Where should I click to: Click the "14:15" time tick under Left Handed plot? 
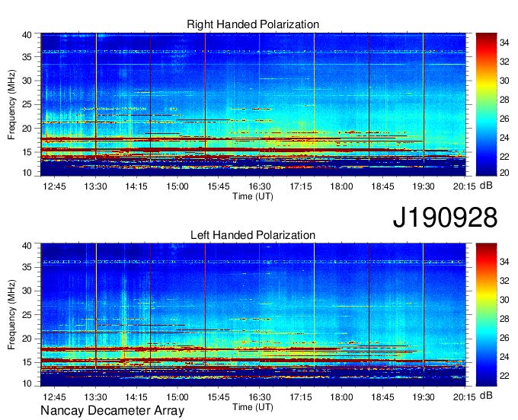click(136, 397)
